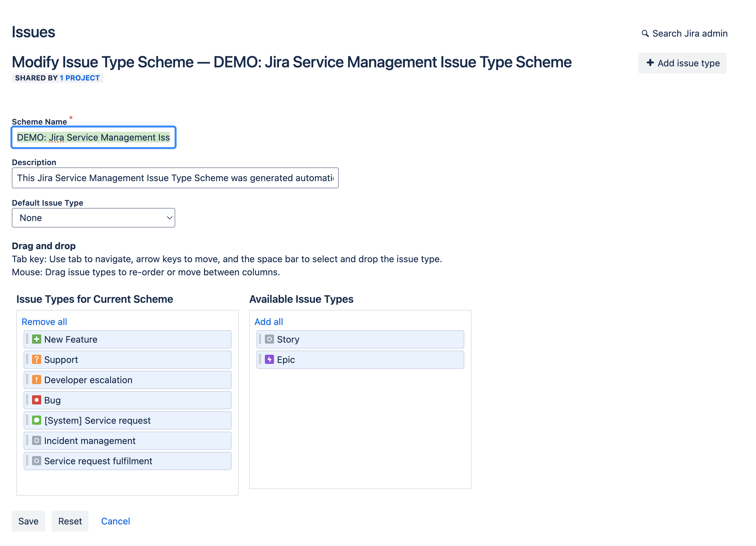The width and height of the screenshot is (756, 546).
Task: Click the Issues page heading
Action: [x=33, y=32]
